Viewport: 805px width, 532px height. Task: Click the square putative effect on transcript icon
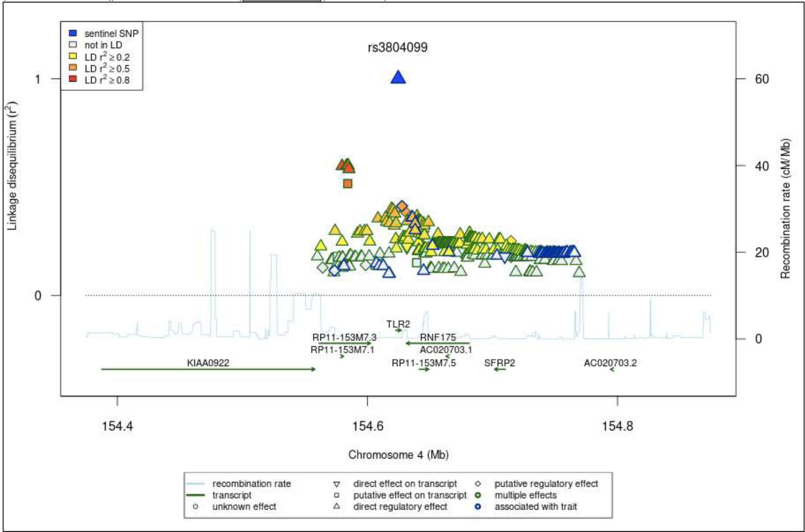[x=336, y=495]
